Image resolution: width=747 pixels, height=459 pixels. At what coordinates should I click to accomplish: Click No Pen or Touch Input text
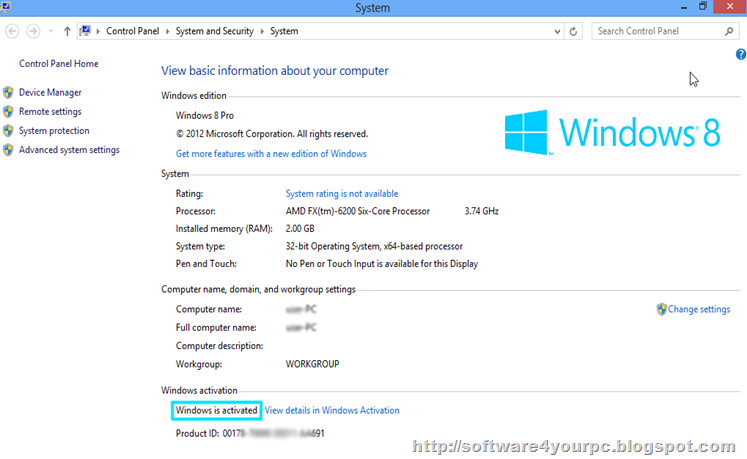tap(382, 264)
